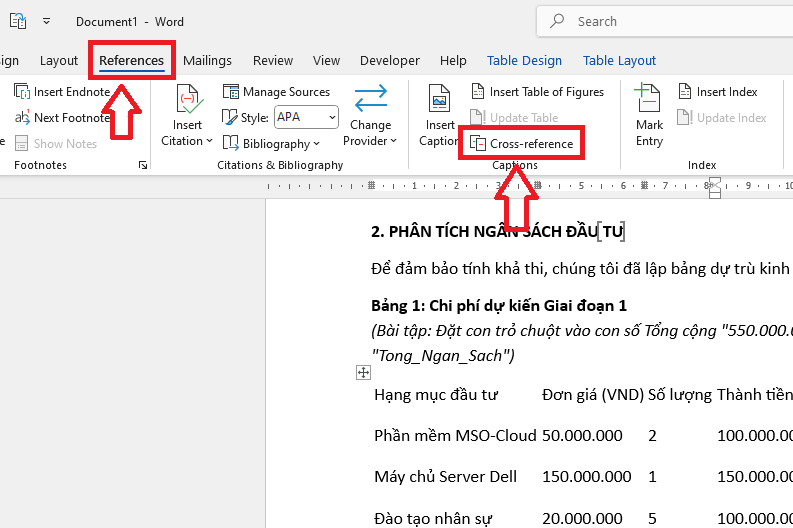Click the '150.000.000' unit price cell

point(587,476)
